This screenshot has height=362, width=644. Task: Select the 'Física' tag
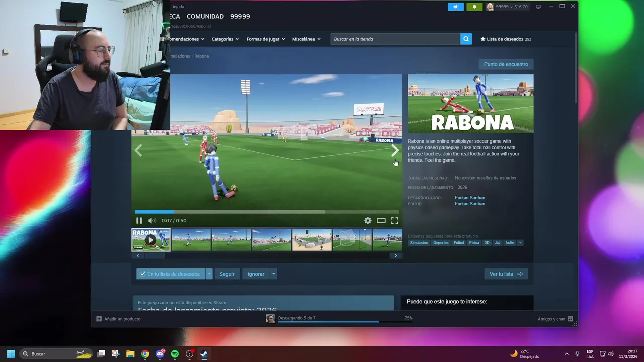[474, 243]
